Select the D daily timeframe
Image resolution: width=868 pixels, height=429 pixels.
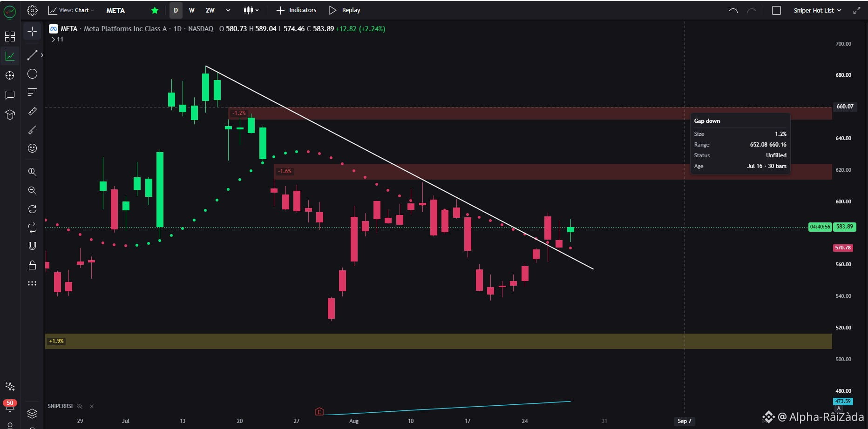point(176,10)
